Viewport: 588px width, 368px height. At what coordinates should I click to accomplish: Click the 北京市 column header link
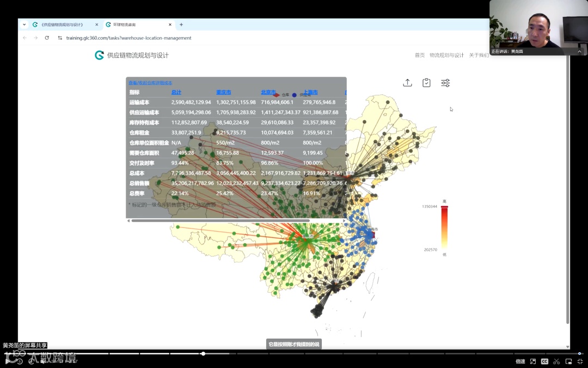click(x=268, y=92)
